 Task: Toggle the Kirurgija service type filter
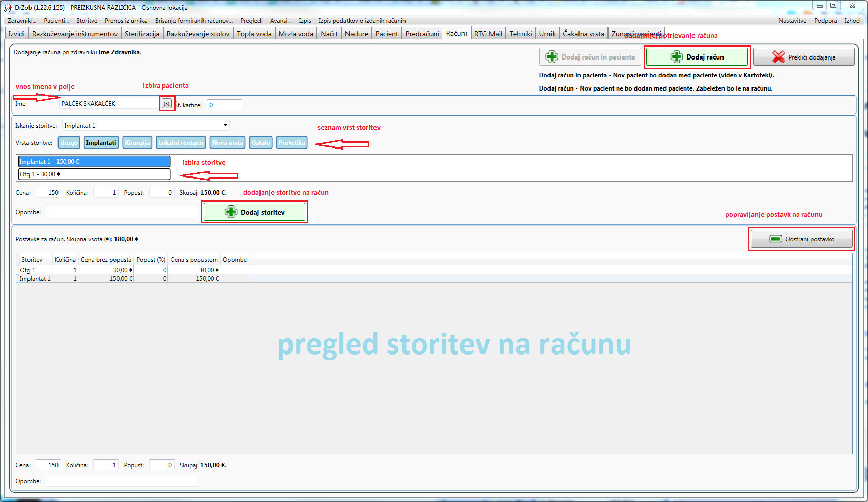[137, 143]
